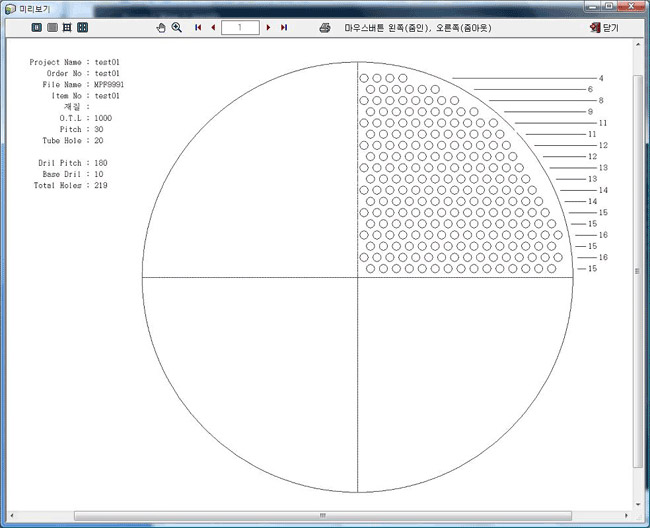Click the 'Total Holes : 219' text
This screenshot has width=650, height=528.
point(70,185)
